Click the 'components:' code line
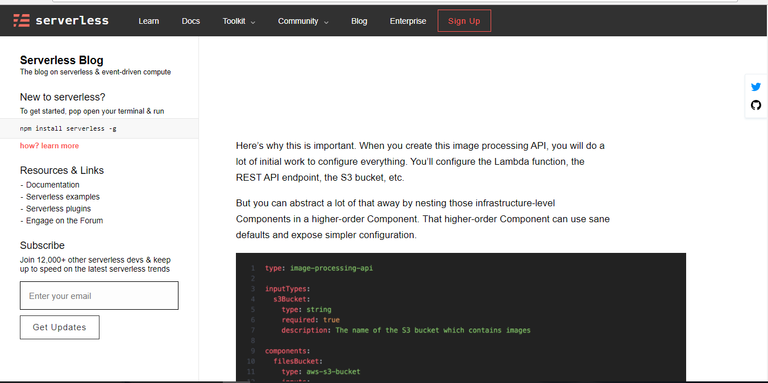 [x=288, y=351]
